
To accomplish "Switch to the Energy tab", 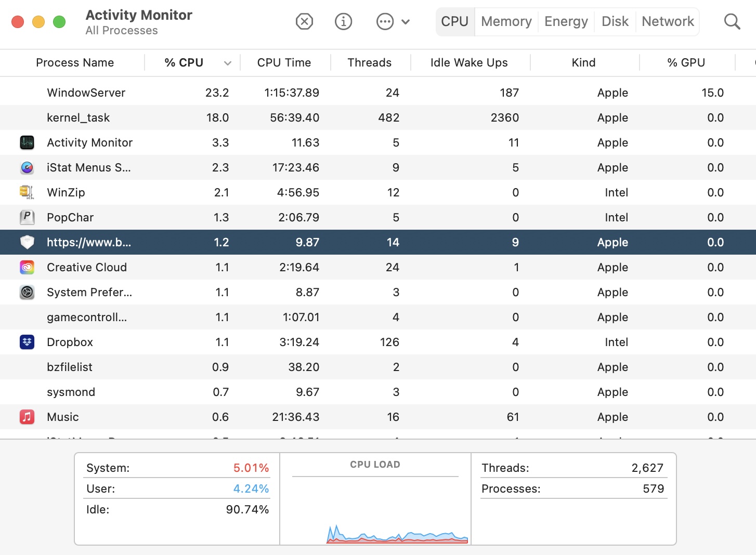I will (566, 22).
